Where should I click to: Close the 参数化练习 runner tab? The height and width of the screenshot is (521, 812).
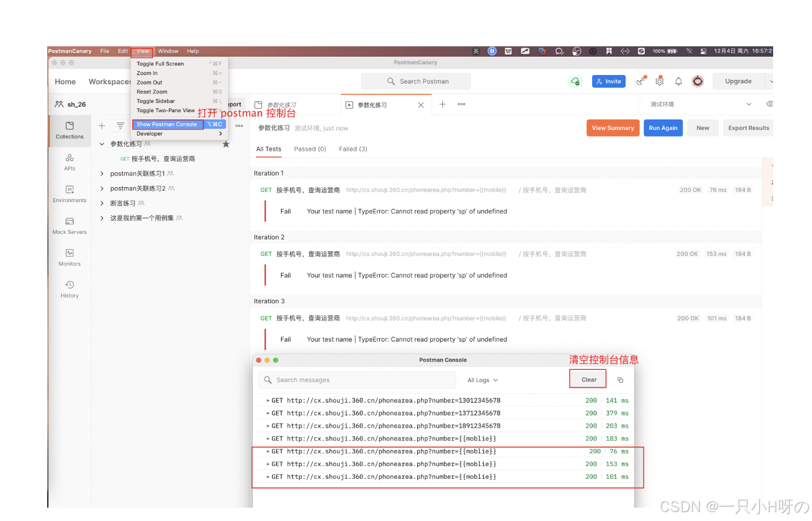421,105
